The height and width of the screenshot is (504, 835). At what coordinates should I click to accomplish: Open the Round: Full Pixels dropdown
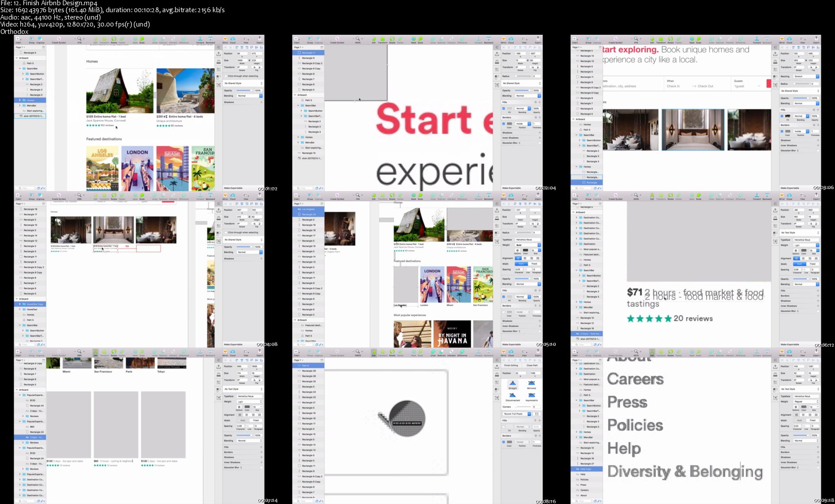[x=517, y=414]
